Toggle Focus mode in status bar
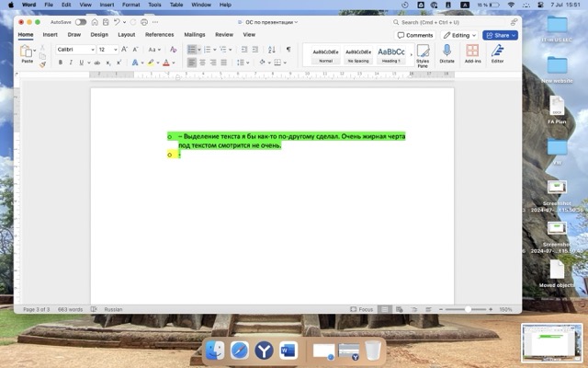The image size is (588, 368). click(362, 309)
